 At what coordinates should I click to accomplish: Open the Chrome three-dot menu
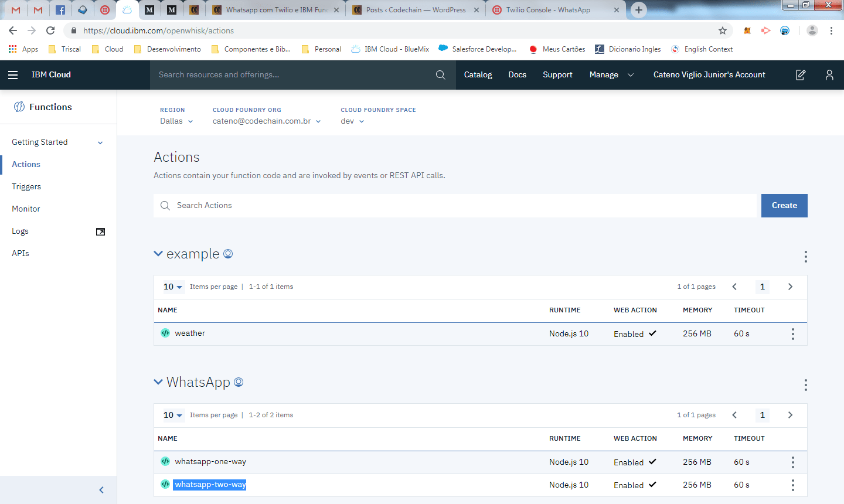point(831,30)
